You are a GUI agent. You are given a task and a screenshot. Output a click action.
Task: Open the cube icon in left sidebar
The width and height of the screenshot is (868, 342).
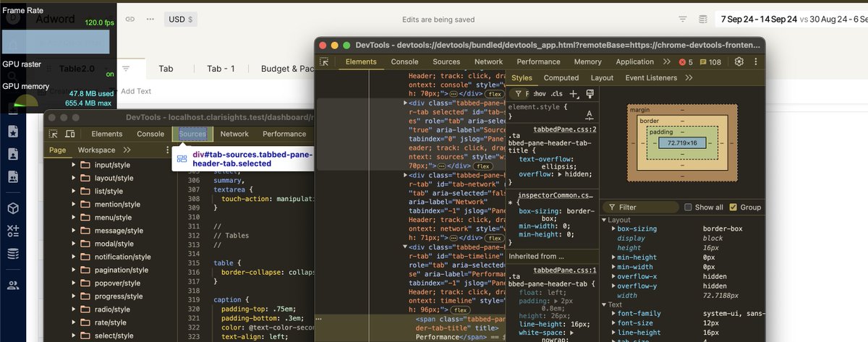(12, 208)
